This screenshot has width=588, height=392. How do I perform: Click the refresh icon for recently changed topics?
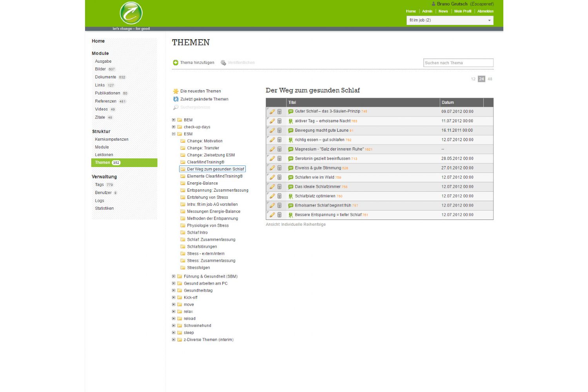point(176,99)
